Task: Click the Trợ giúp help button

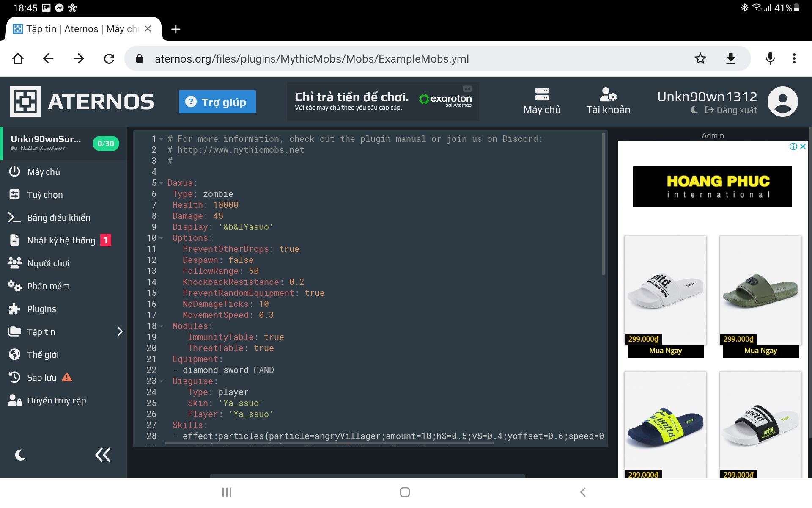Action: (x=217, y=102)
